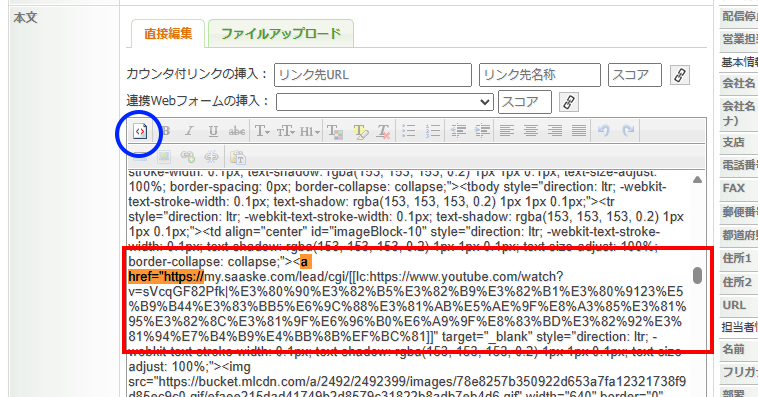Click the remove link icon
The width and height of the screenshot is (758, 397).
pos(211,157)
